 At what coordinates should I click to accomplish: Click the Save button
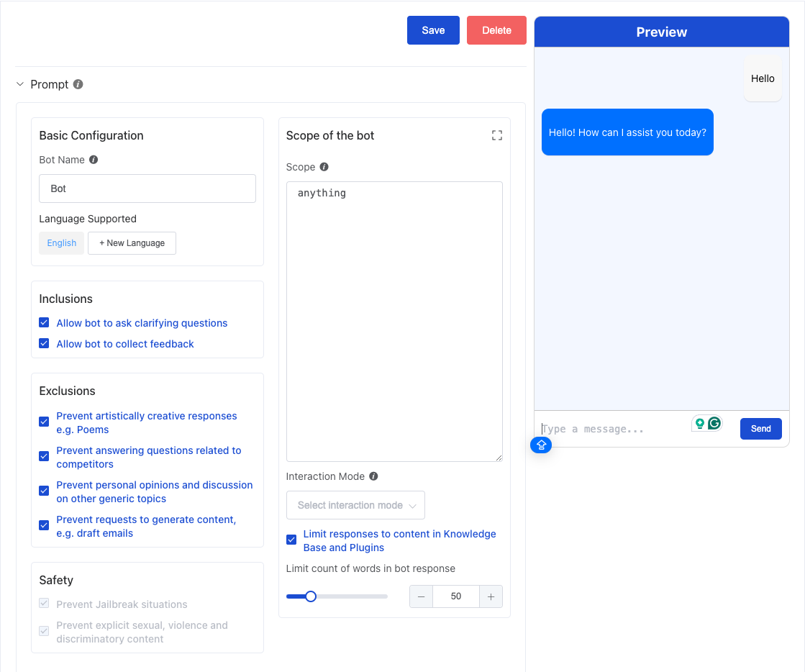pos(433,30)
